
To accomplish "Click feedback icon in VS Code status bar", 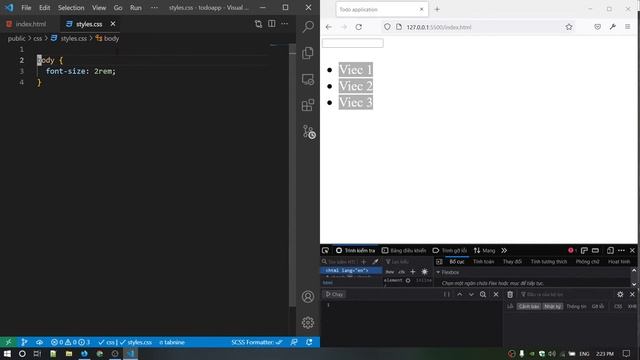I will point(294,342).
